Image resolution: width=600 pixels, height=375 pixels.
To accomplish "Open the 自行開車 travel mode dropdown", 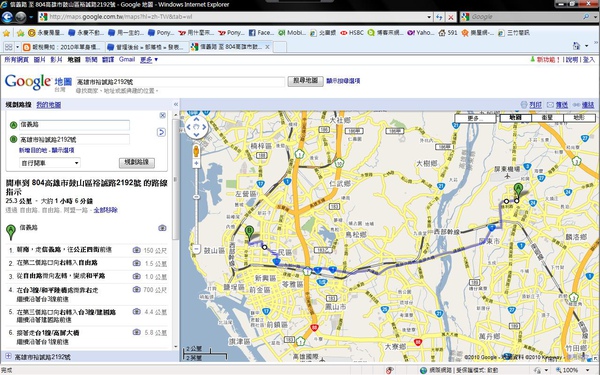I will [50, 163].
